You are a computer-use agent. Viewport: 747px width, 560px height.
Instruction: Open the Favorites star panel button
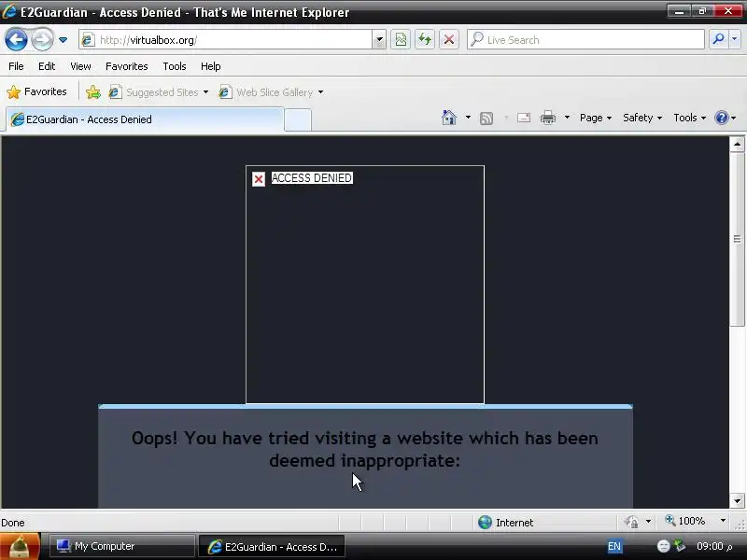[36, 91]
